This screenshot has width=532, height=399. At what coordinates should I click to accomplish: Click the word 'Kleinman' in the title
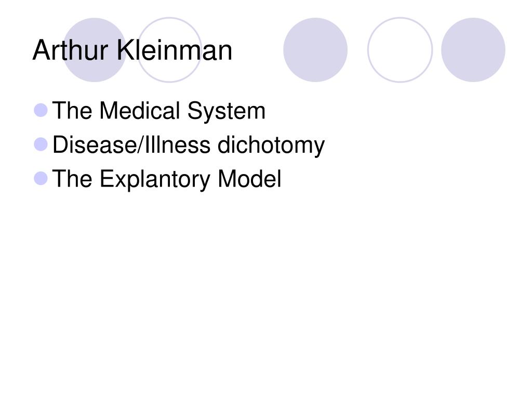coord(175,50)
